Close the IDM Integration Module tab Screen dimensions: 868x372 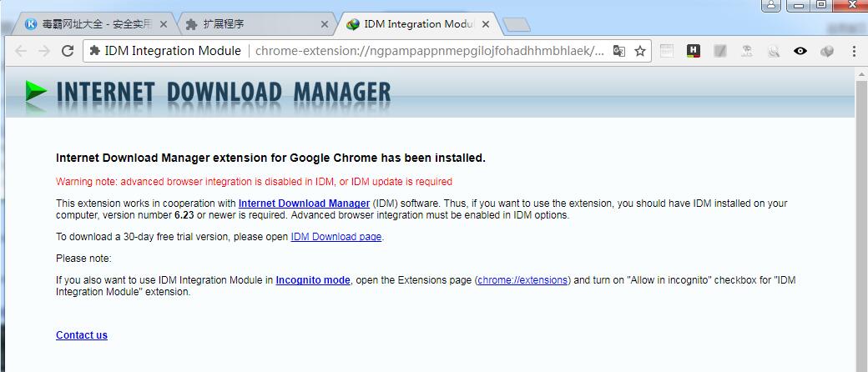click(x=485, y=24)
